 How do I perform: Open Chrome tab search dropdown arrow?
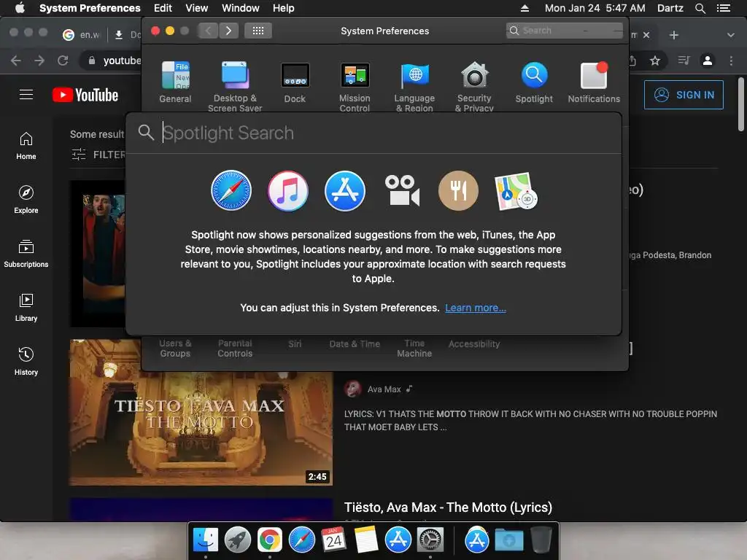click(731, 35)
